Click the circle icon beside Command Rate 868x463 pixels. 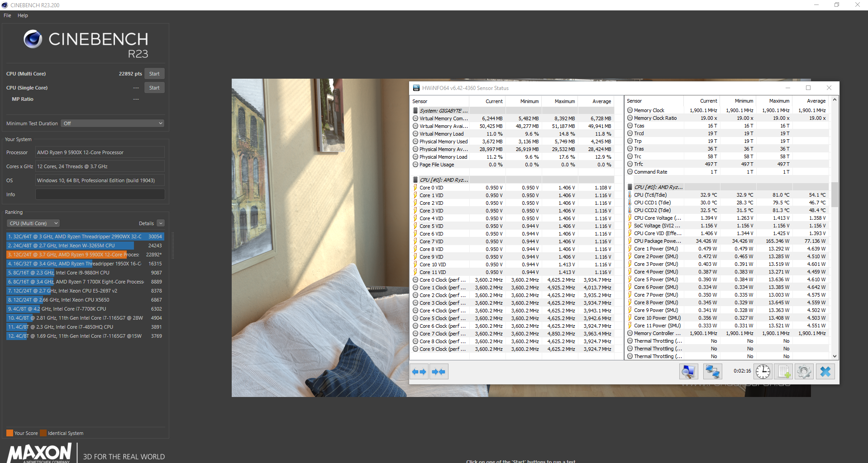[x=630, y=172]
